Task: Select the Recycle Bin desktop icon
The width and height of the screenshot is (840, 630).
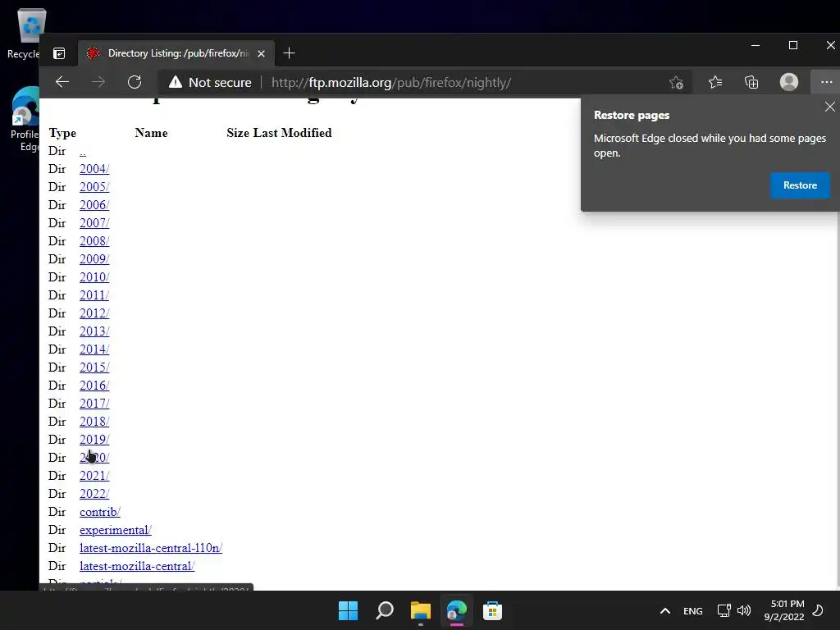Action: tap(23, 33)
